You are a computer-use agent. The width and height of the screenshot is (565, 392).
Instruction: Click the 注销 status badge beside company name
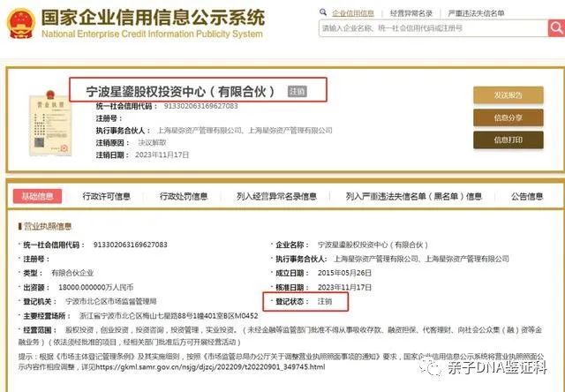[x=298, y=92]
